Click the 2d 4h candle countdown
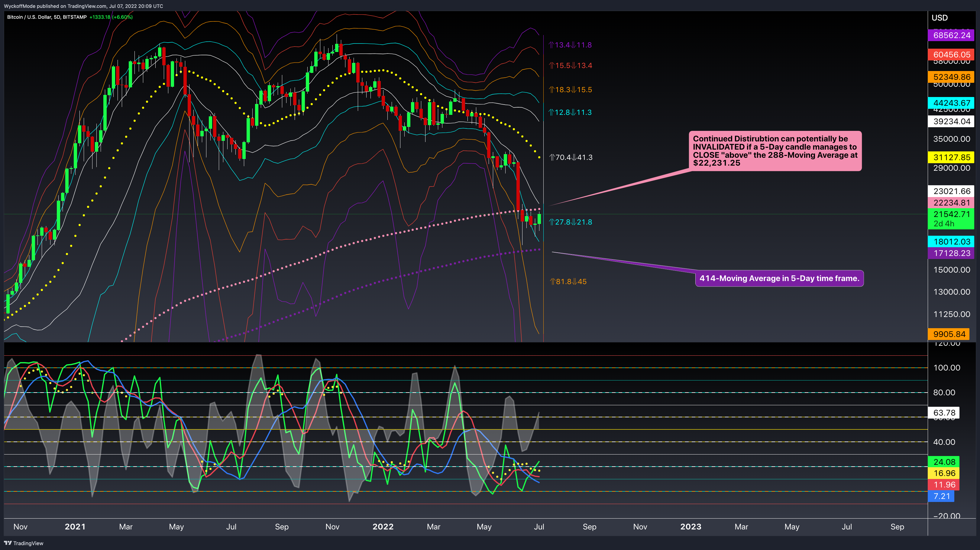Image resolution: width=980 pixels, height=550 pixels. click(x=944, y=224)
